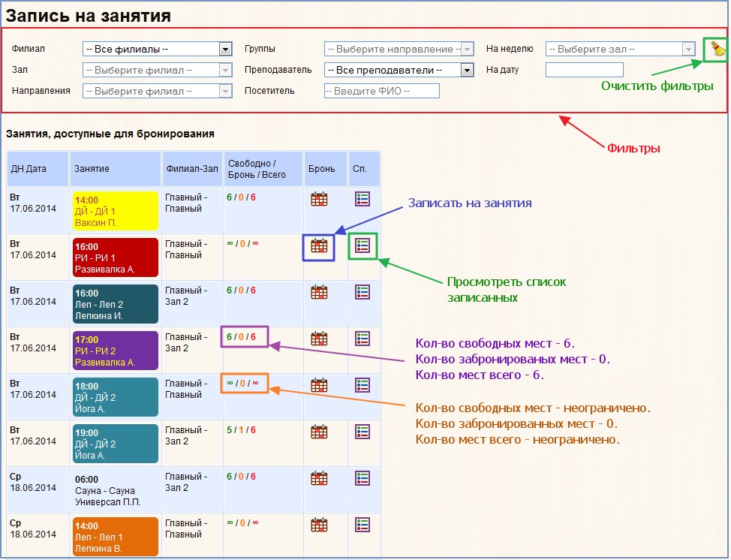
Task: Click the Сп. column header
Action: tap(364, 169)
